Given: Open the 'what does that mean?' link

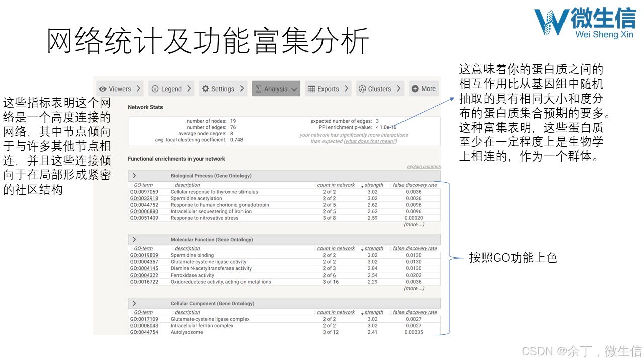Looking at the screenshot, I should (371, 141).
